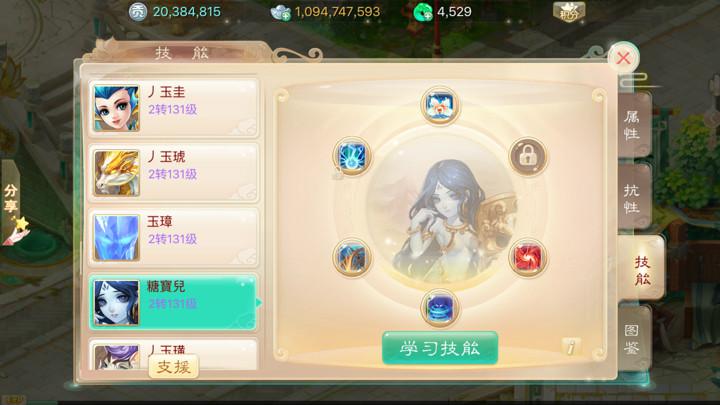Click the 支援 support button
This screenshot has width=720, height=405.
(x=174, y=367)
